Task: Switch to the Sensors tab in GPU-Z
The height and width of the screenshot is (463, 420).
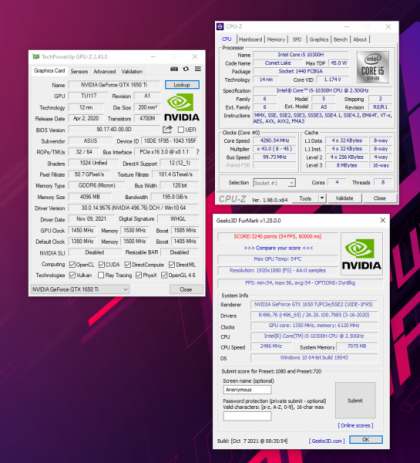Action: [79, 71]
